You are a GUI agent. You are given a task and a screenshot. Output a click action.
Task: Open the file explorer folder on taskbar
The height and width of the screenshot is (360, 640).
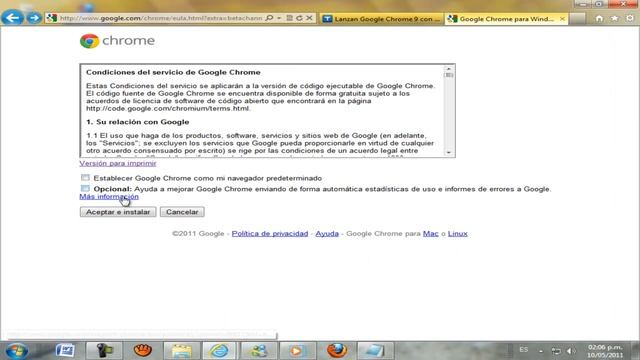(x=182, y=351)
